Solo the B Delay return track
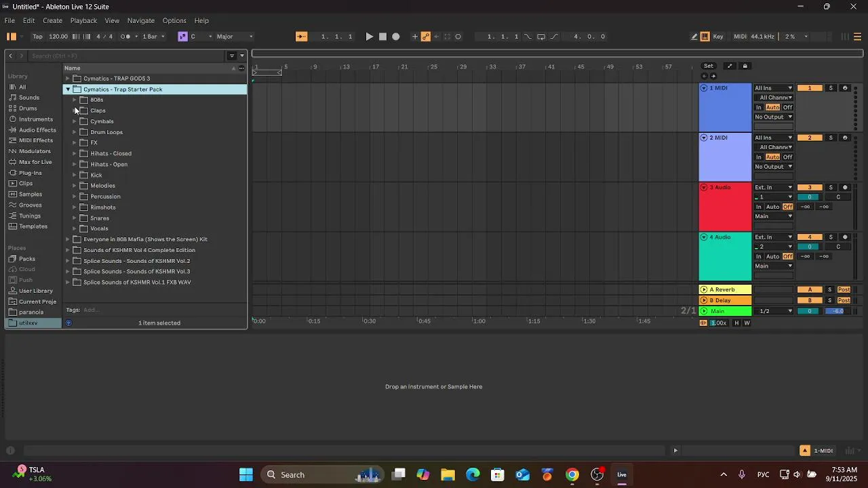Screen dimensions: 868x488 point(829,300)
